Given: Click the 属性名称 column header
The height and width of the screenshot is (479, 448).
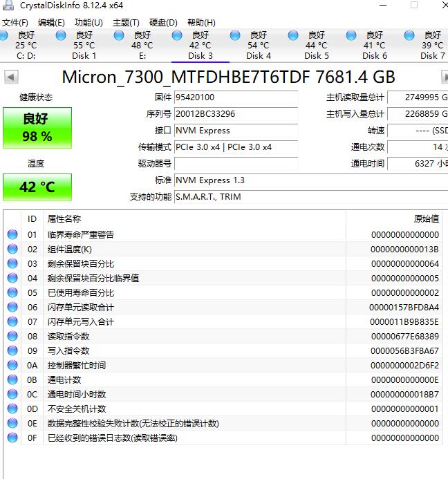Looking at the screenshot, I should 194,218.
